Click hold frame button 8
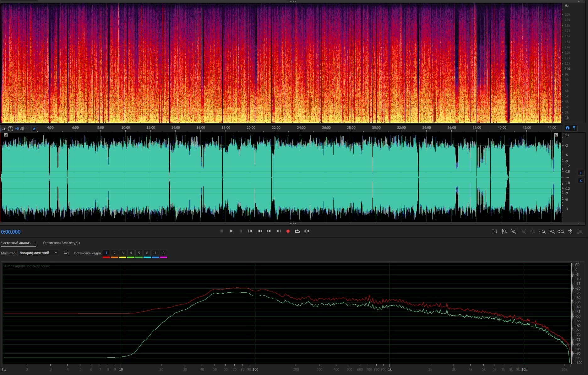The width and height of the screenshot is (588, 375). tap(163, 253)
